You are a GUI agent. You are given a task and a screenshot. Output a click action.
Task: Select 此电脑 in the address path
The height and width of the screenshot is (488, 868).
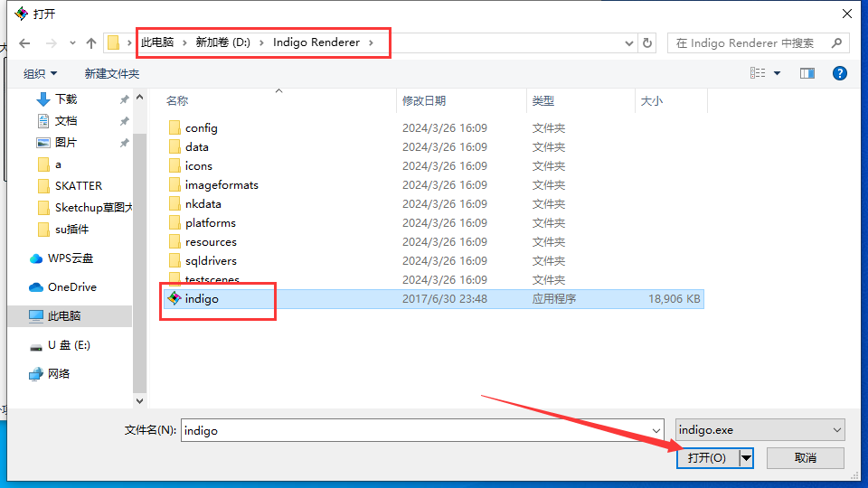pyautogui.click(x=157, y=42)
